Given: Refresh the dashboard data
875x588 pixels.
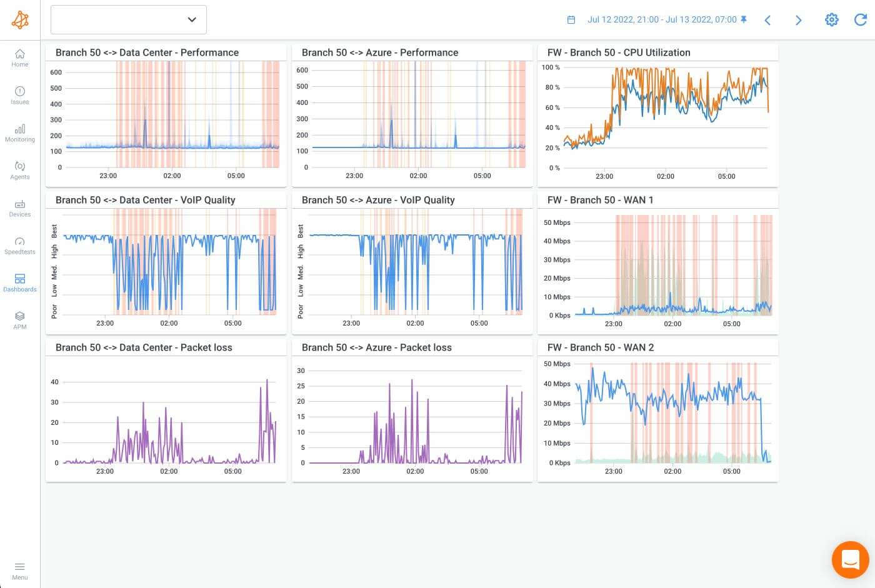Looking at the screenshot, I should coord(860,19).
